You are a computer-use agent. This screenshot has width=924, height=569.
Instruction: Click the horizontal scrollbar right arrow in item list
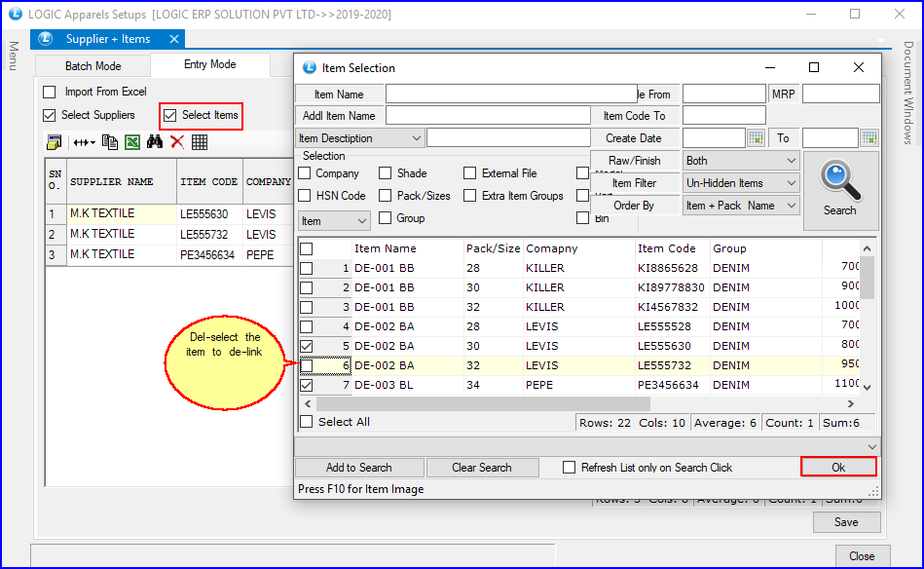click(x=852, y=403)
